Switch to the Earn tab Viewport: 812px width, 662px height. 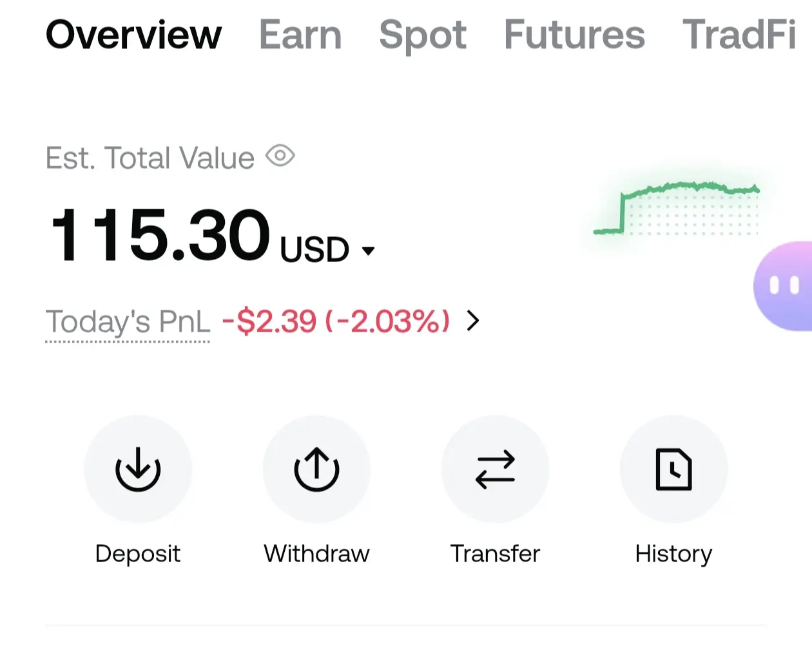(300, 35)
